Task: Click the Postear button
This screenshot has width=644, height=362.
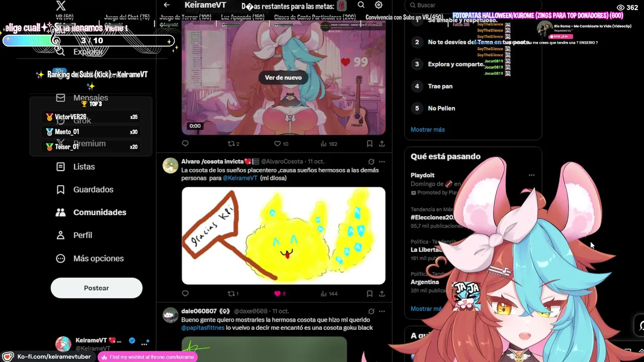Action: (x=97, y=288)
